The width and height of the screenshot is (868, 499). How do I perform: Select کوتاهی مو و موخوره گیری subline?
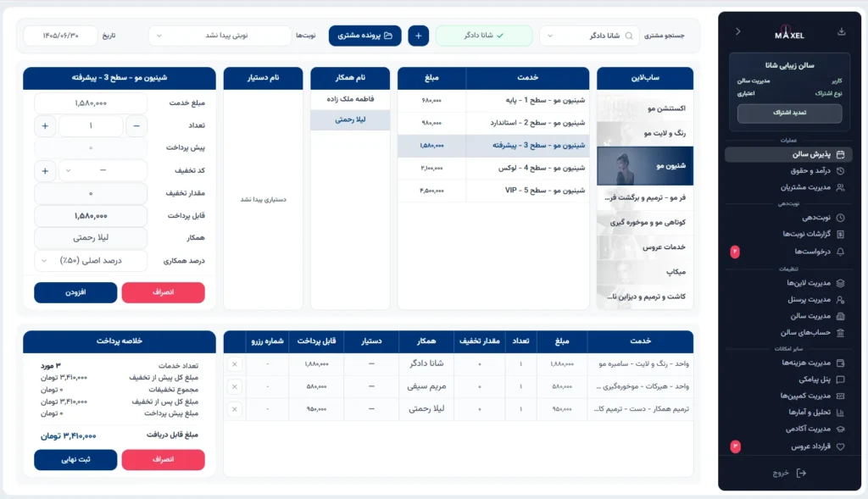[645, 223]
